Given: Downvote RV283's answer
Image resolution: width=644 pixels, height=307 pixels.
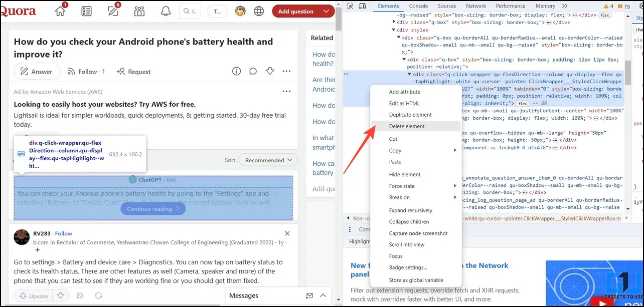Looking at the screenshot, I should coord(60,296).
